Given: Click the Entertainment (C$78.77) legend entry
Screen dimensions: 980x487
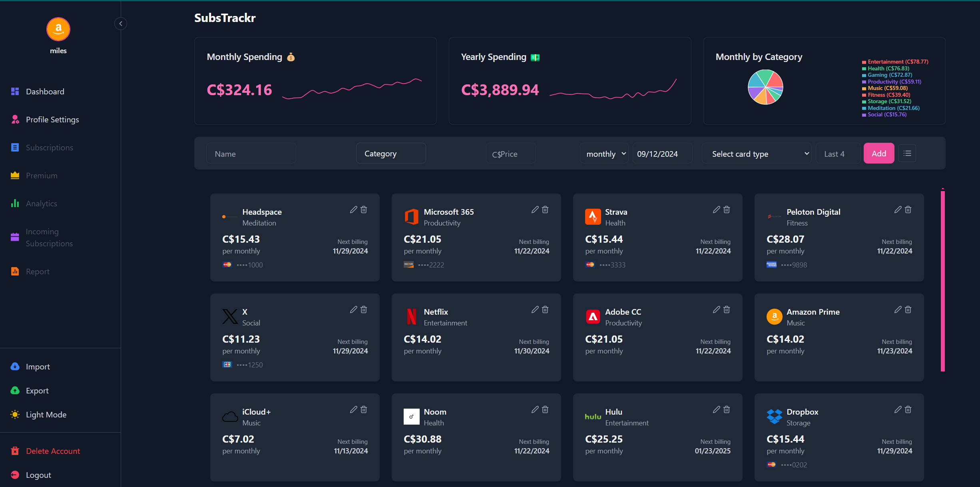Looking at the screenshot, I should click(x=895, y=62).
